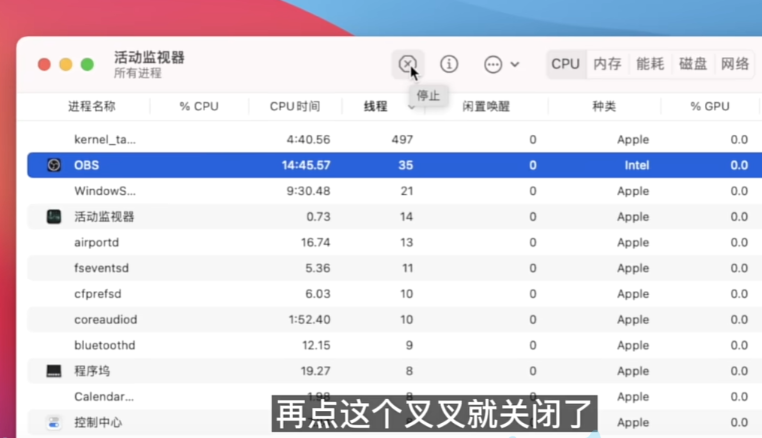Sort by 进程名称 column header
The width and height of the screenshot is (762, 438).
pos(92,106)
